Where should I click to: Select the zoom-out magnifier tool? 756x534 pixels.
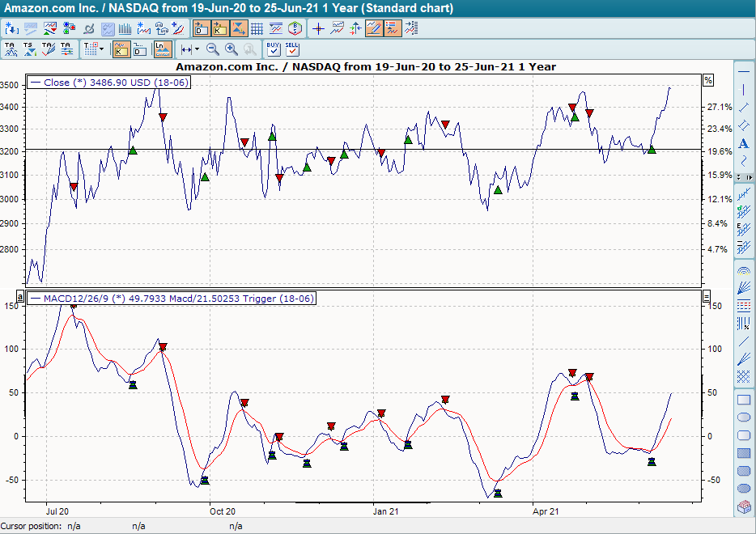pyautogui.click(x=211, y=49)
